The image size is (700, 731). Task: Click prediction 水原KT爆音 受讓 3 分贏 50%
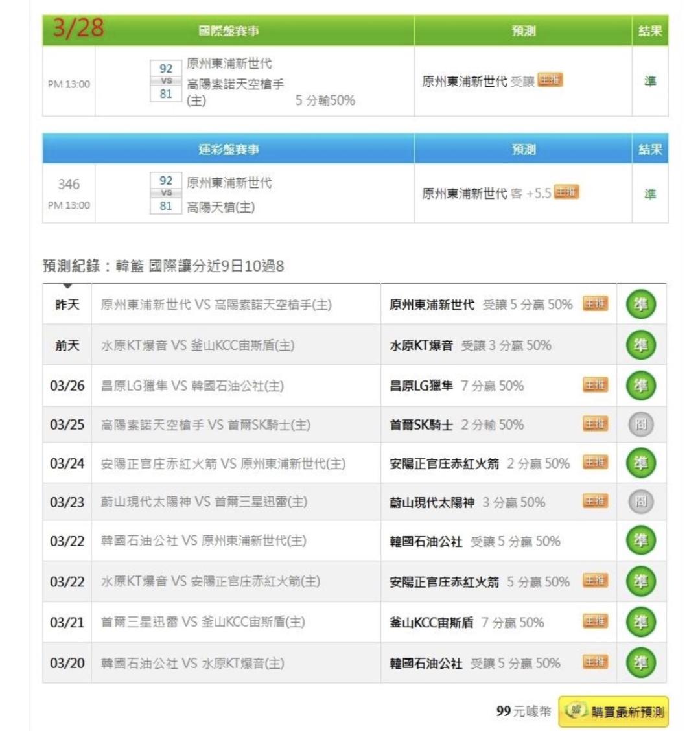point(471,345)
